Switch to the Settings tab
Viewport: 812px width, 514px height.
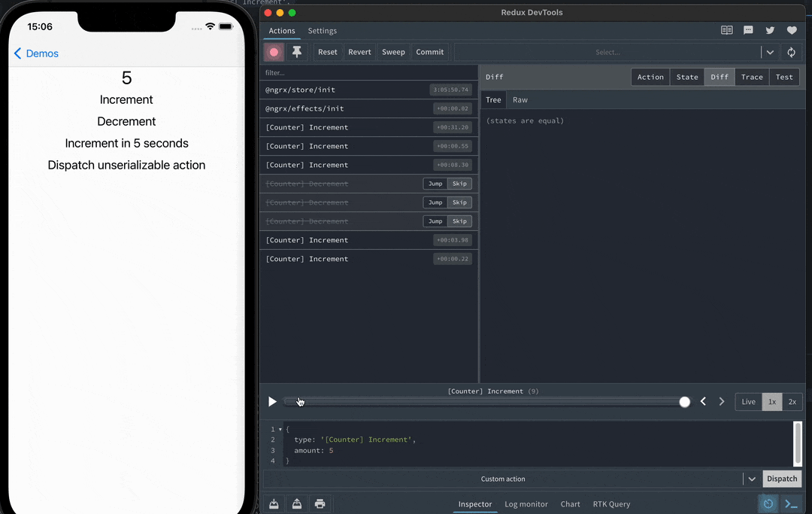coord(322,31)
